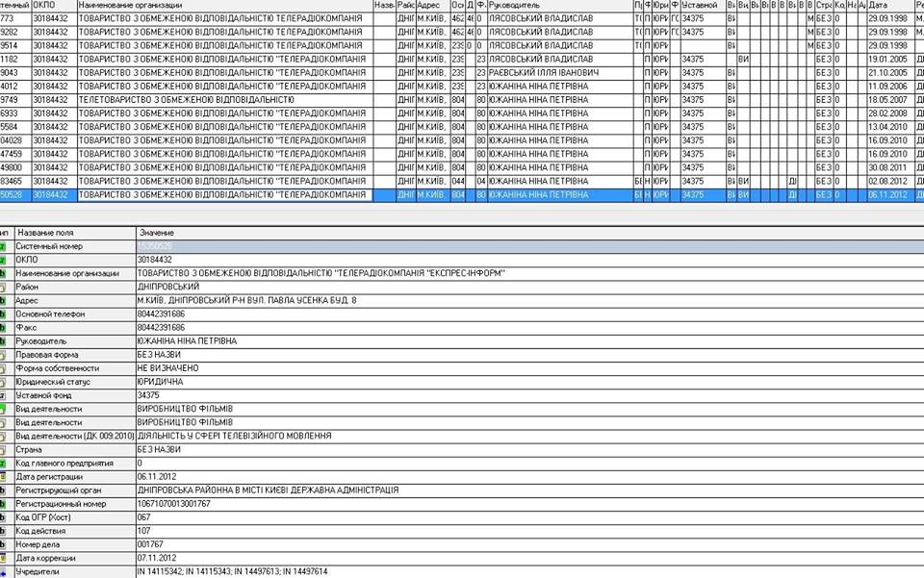924x578 pixels.
Task: Click the НЕ ВИЗНАЧЕНО value
Action: (167, 368)
